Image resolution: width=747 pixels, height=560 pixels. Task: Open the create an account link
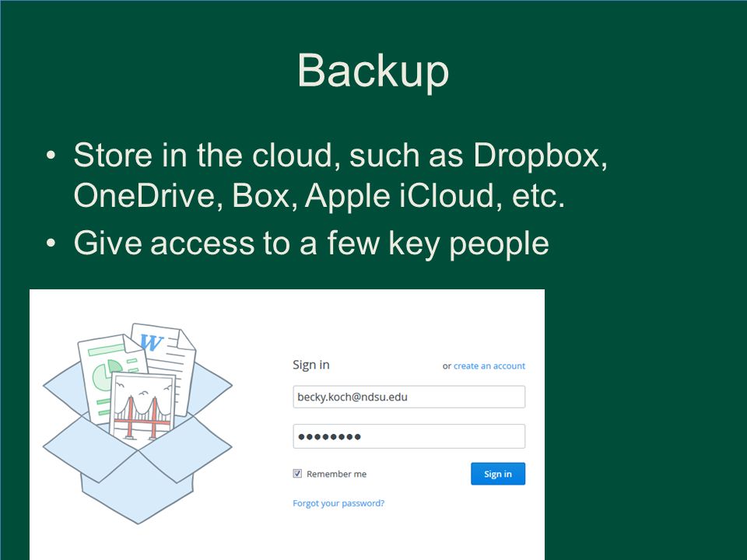489,366
